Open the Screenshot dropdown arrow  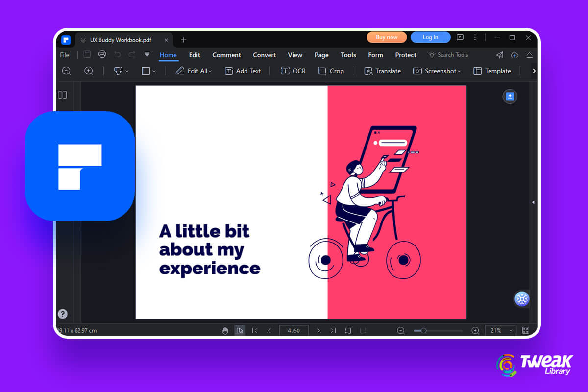coord(459,71)
